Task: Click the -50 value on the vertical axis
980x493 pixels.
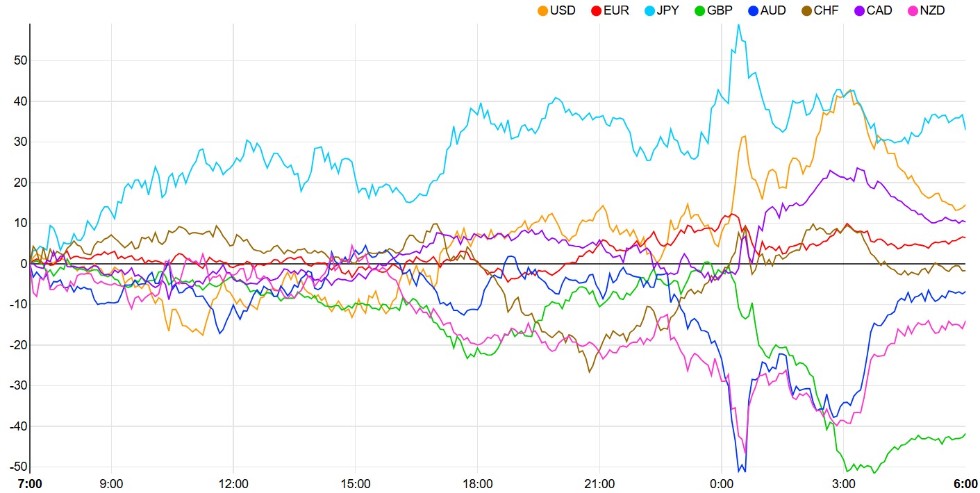Action: pyautogui.click(x=18, y=467)
